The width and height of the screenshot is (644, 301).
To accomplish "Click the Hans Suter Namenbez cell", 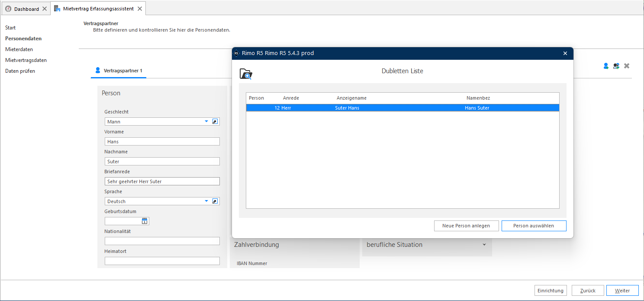I will pyautogui.click(x=477, y=108).
